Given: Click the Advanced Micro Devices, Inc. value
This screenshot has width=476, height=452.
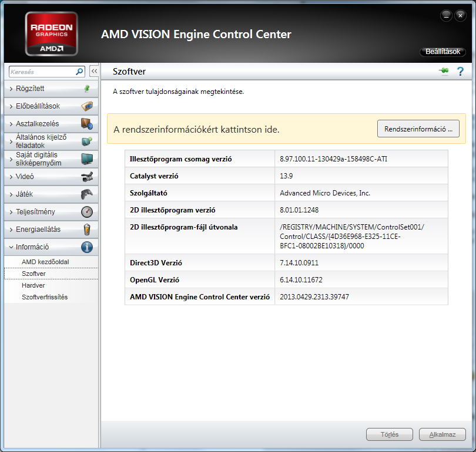Looking at the screenshot, I should 325,193.
